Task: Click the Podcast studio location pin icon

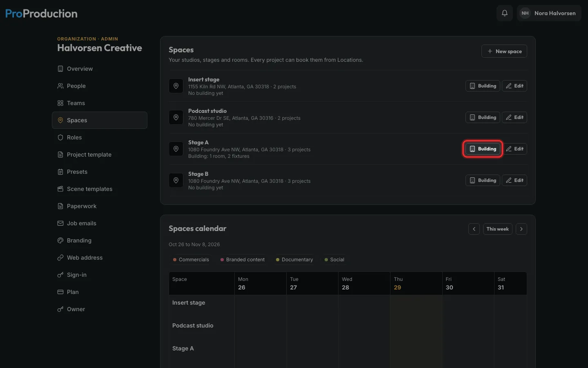Action: point(176,117)
